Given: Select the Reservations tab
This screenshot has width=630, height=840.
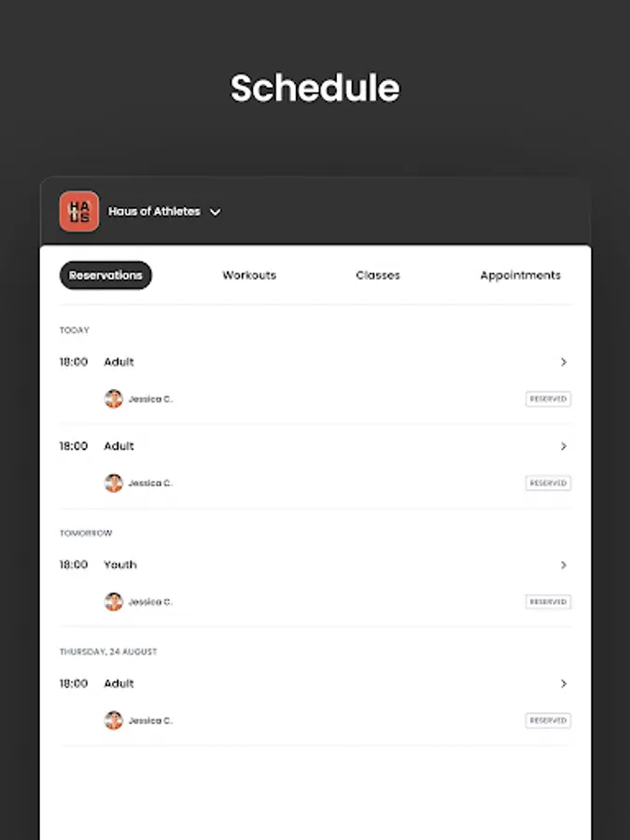Looking at the screenshot, I should (105, 275).
